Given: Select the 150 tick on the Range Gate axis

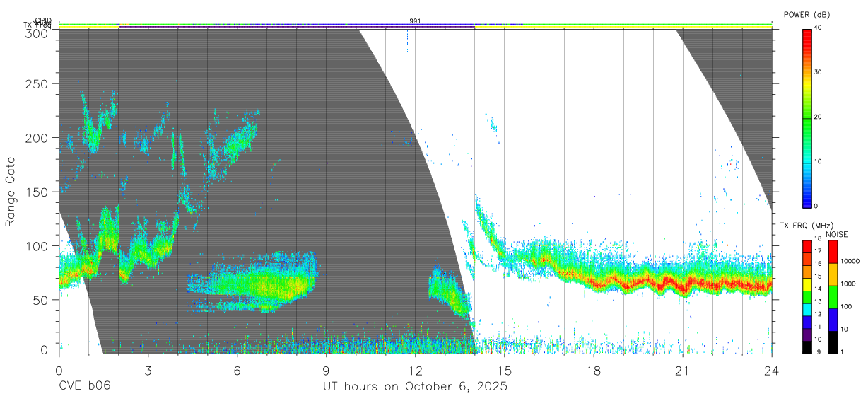Looking at the screenshot, I should (37, 192).
